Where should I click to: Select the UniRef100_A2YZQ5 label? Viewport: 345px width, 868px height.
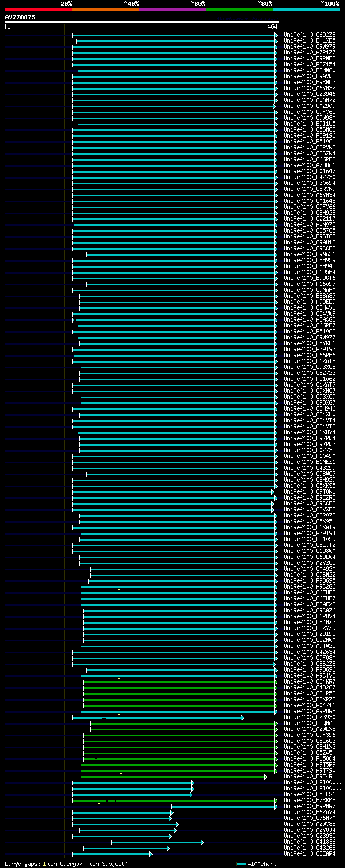(x=309, y=563)
